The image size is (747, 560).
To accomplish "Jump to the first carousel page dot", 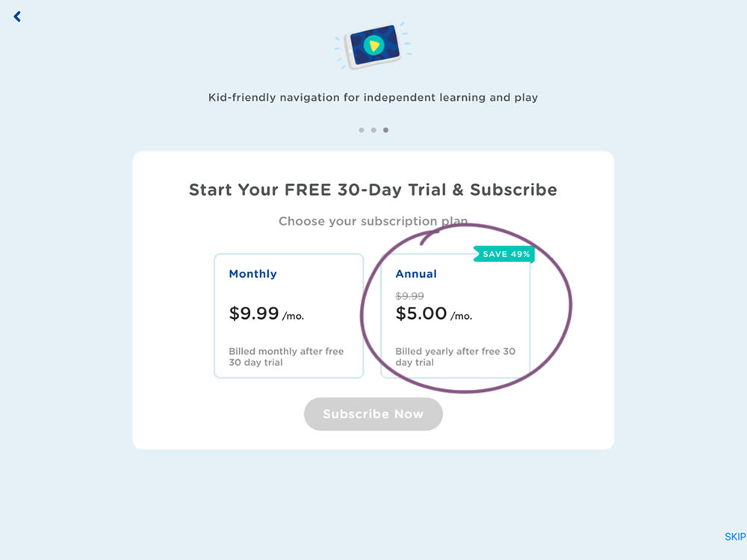I will pos(362,130).
